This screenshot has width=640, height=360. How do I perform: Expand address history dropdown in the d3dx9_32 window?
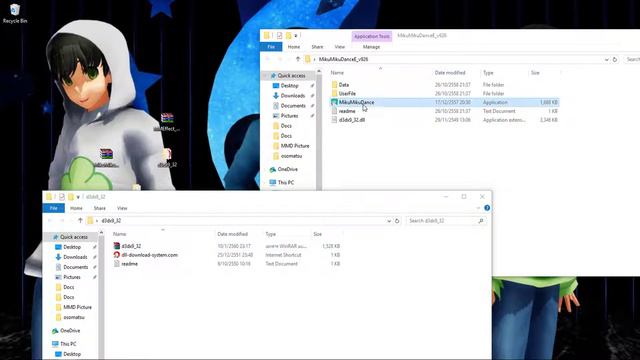[389, 221]
